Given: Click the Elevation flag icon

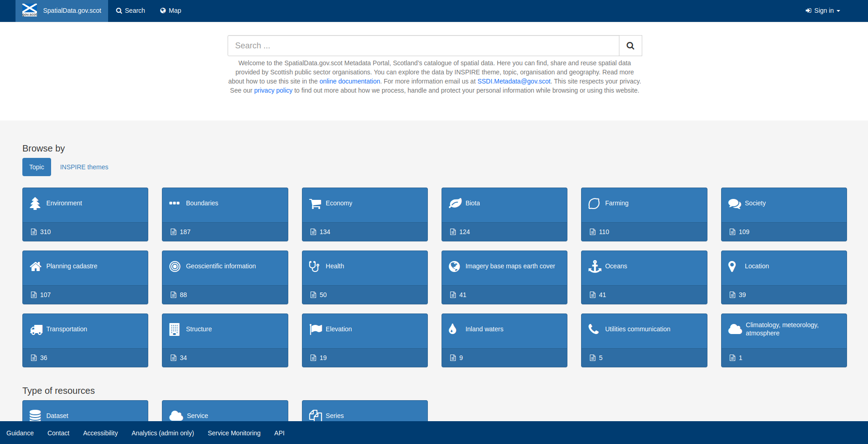Looking at the screenshot, I should point(316,329).
